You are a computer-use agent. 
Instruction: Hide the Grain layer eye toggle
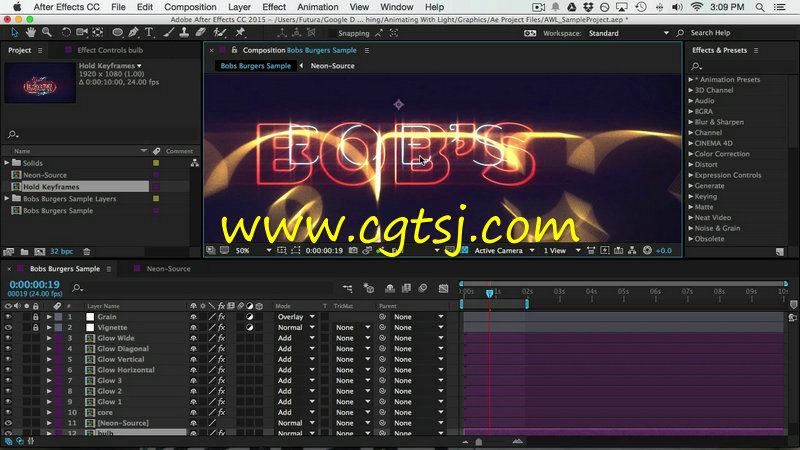pyautogui.click(x=8, y=317)
